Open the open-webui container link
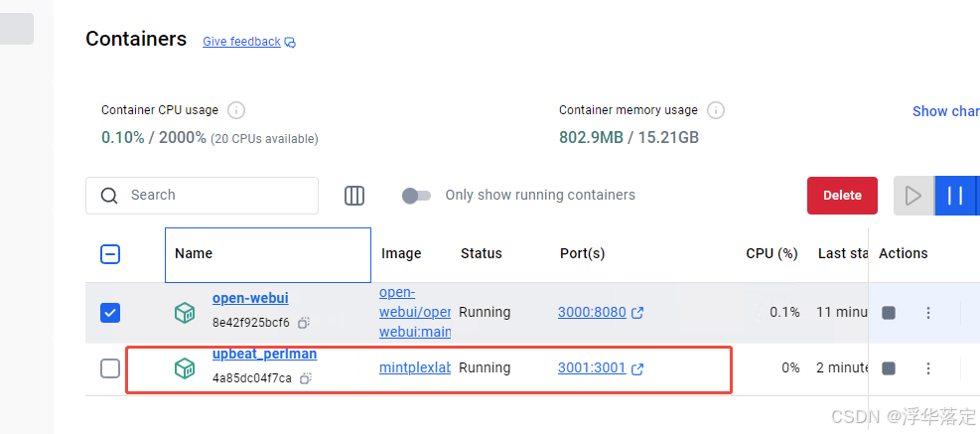980x434 pixels. pyautogui.click(x=250, y=298)
